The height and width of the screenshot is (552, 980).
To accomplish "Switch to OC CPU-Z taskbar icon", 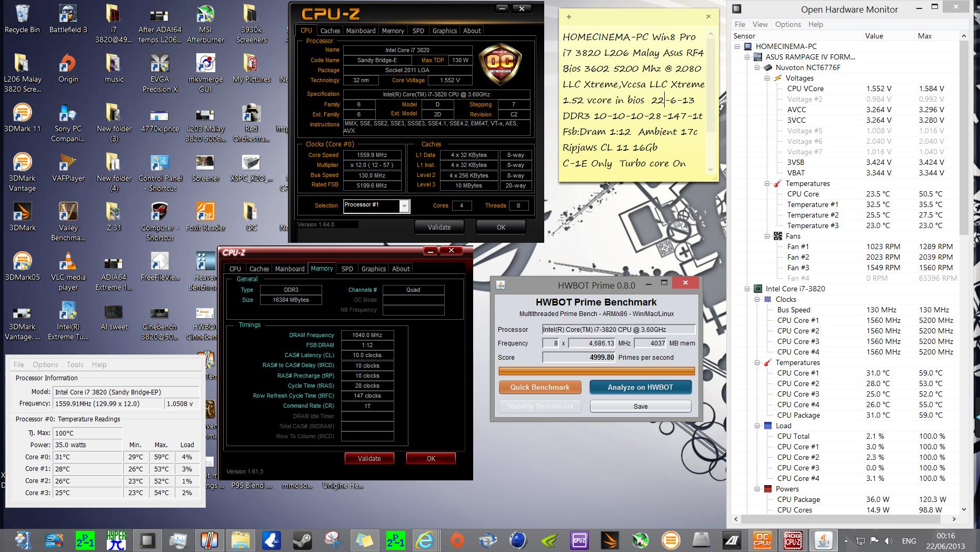I will [762, 540].
